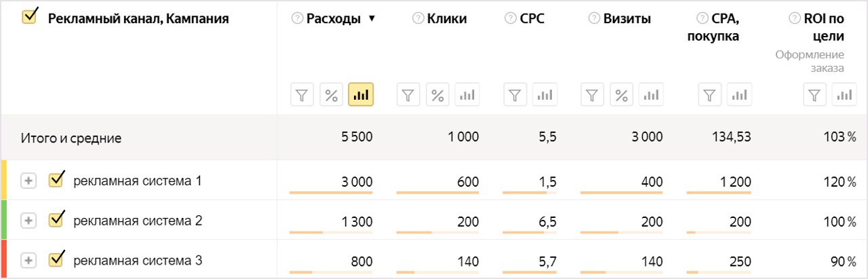Viewport: 868px width, 279px height.
Task: Toggle percent view for Расходы column
Action: coord(332,95)
